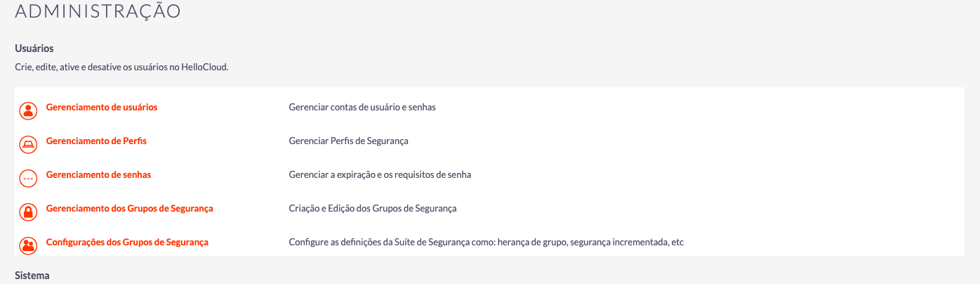Click the Sistema section heading
Viewport: 980px width, 284px height.
click(32, 276)
